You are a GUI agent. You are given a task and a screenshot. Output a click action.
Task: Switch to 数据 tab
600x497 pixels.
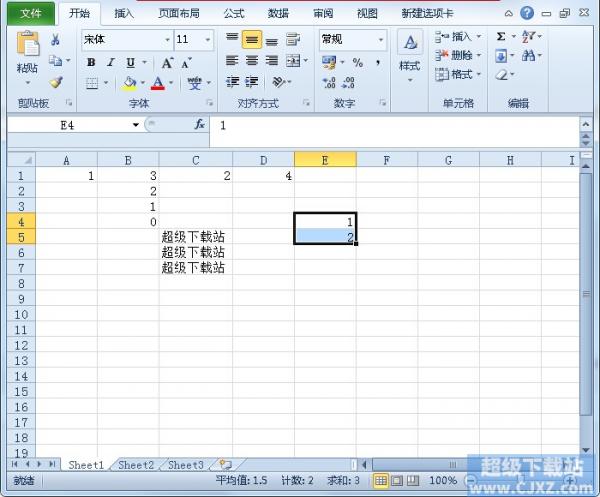(278, 14)
